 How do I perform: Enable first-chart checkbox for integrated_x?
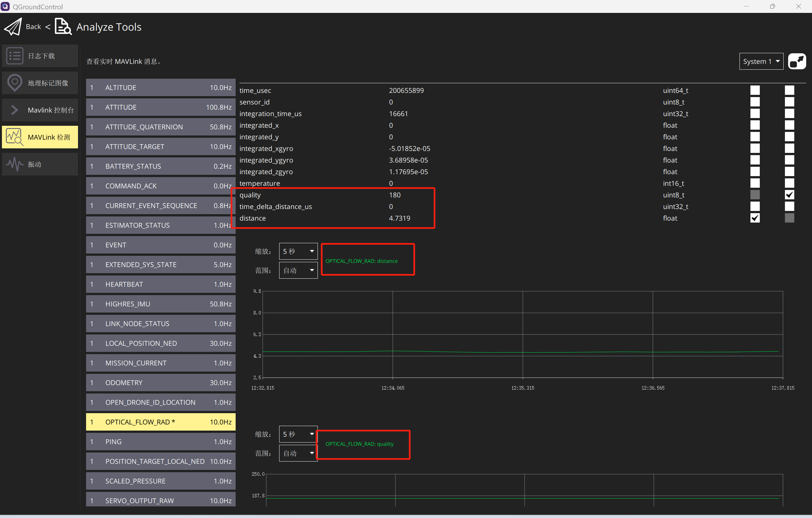point(755,125)
